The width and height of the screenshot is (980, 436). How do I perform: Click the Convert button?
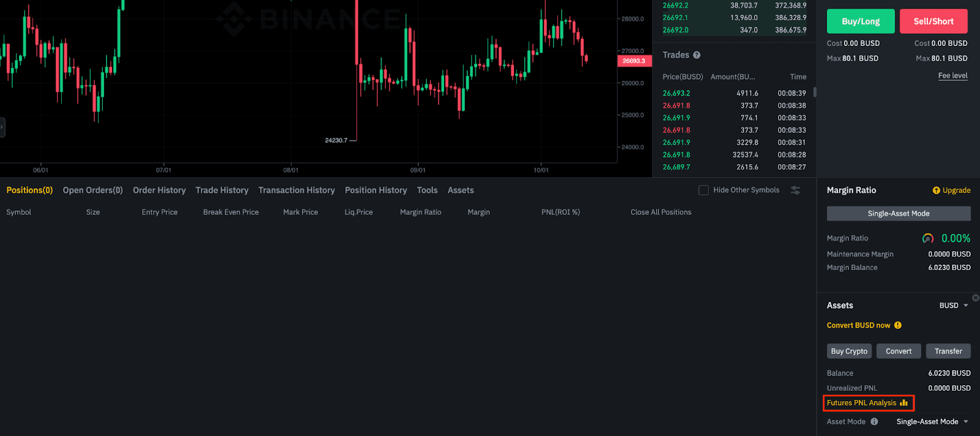click(899, 351)
